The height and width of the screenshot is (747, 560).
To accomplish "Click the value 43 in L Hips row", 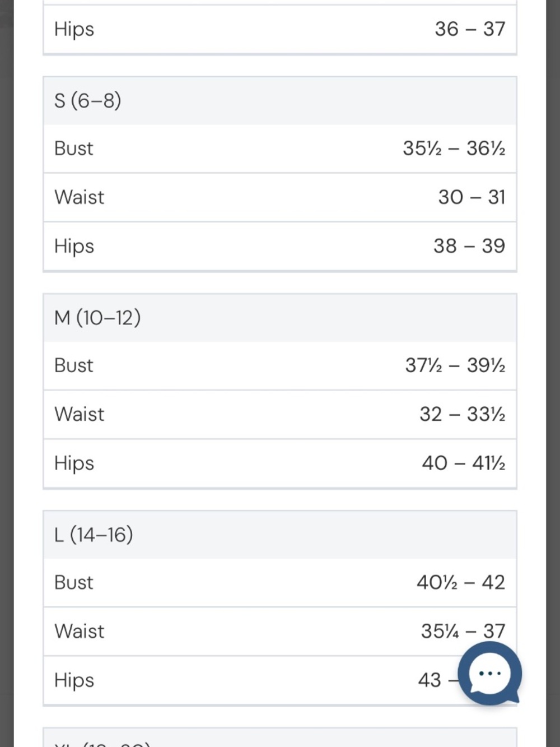I will click(430, 680).
